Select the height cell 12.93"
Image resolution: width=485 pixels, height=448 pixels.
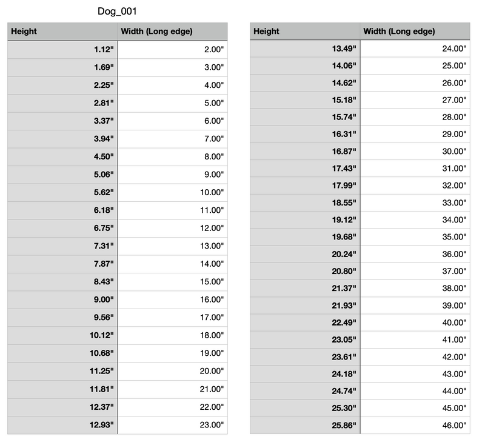62,425
